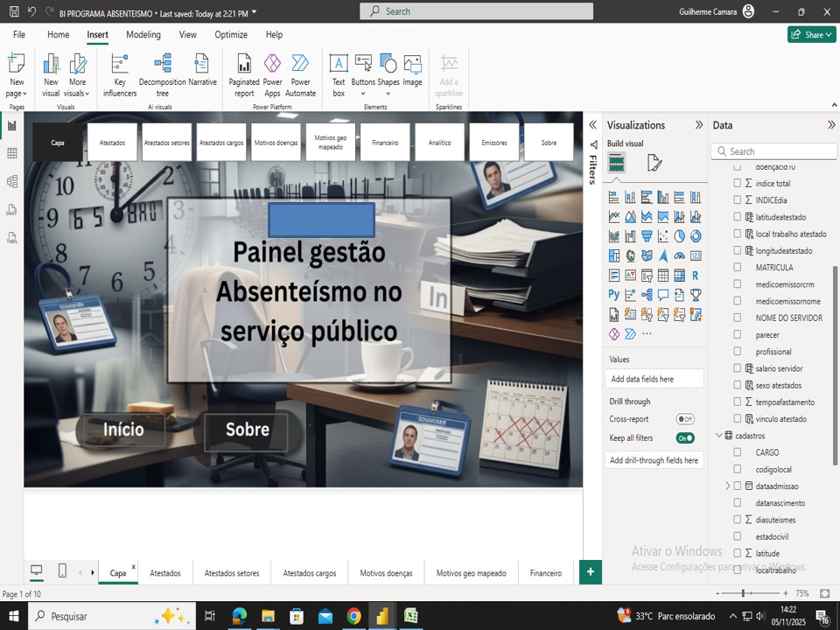840x630 pixels.
Task: Click the Share button
Action: (x=811, y=35)
